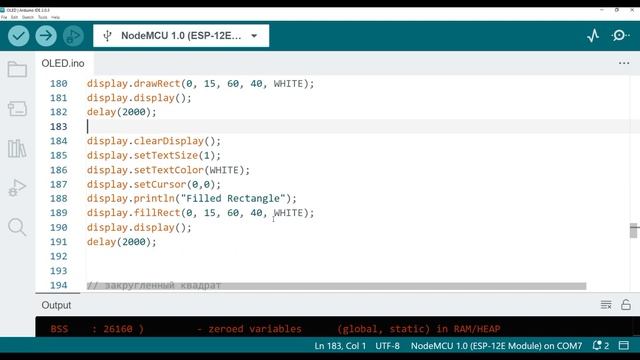Viewport: 640px width, 360px height.
Task: Open the Edit menu
Action: click(14, 17)
